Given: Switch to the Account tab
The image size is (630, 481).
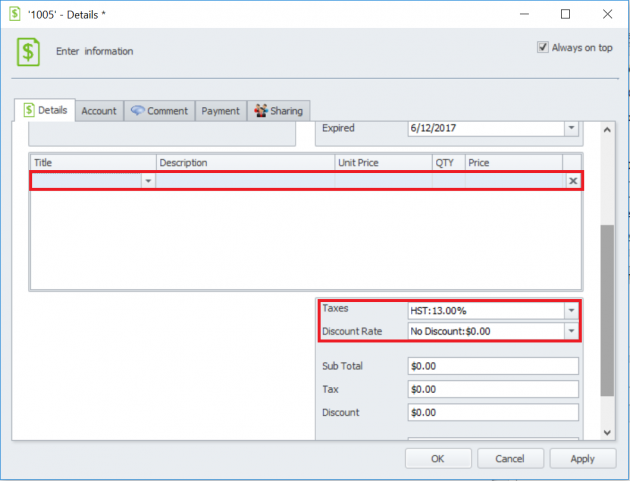Looking at the screenshot, I should tap(98, 111).
